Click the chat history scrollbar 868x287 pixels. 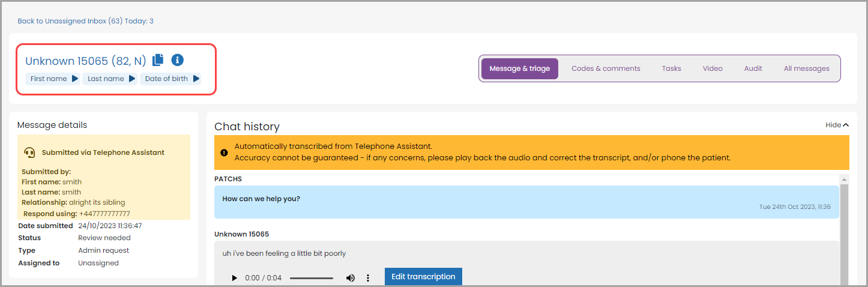coord(844,234)
